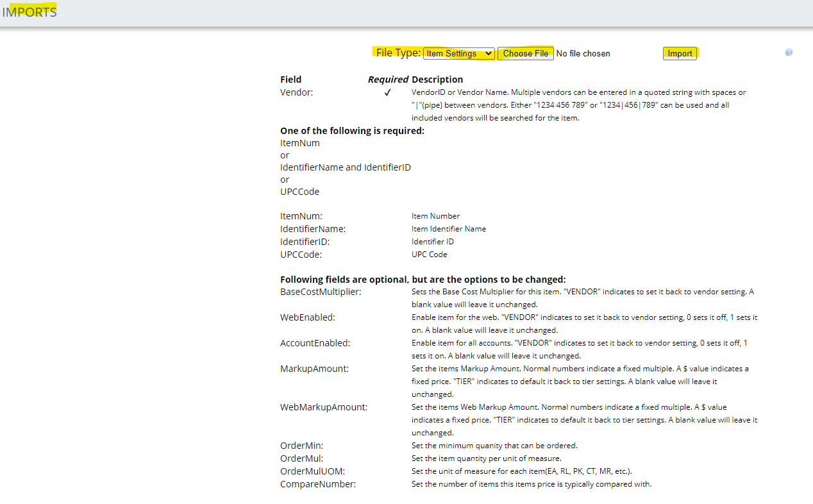The height and width of the screenshot is (504, 813).
Task: Click the Vendor required checkmark
Action: coord(387,92)
